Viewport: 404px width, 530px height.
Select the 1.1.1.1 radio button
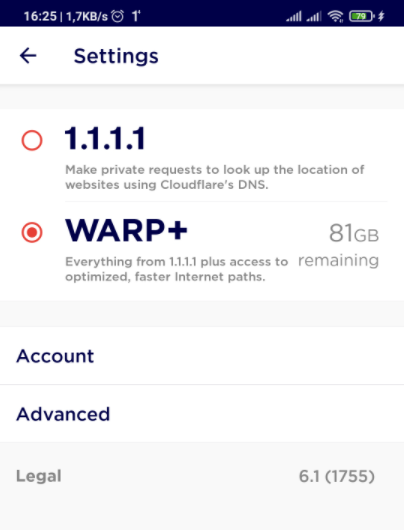(x=32, y=140)
